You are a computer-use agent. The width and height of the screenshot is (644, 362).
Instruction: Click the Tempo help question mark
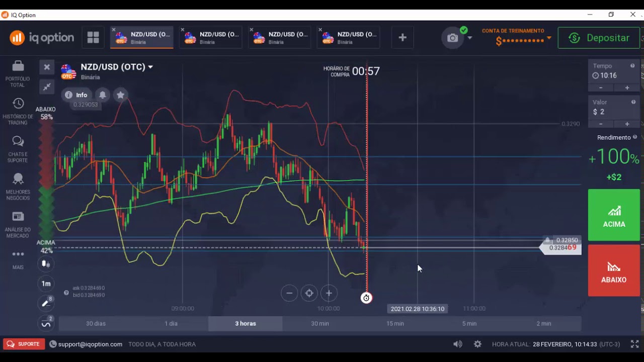pos(632,66)
